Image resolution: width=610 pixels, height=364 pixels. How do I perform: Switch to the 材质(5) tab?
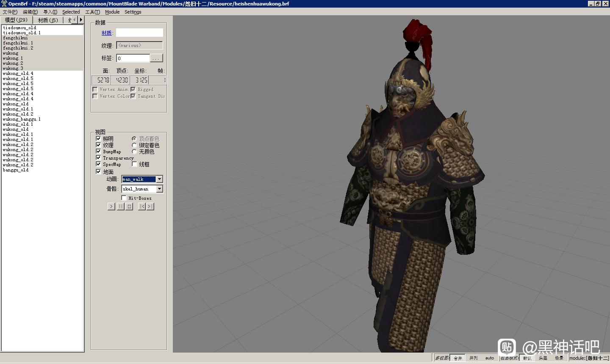click(x=48, y=20)
